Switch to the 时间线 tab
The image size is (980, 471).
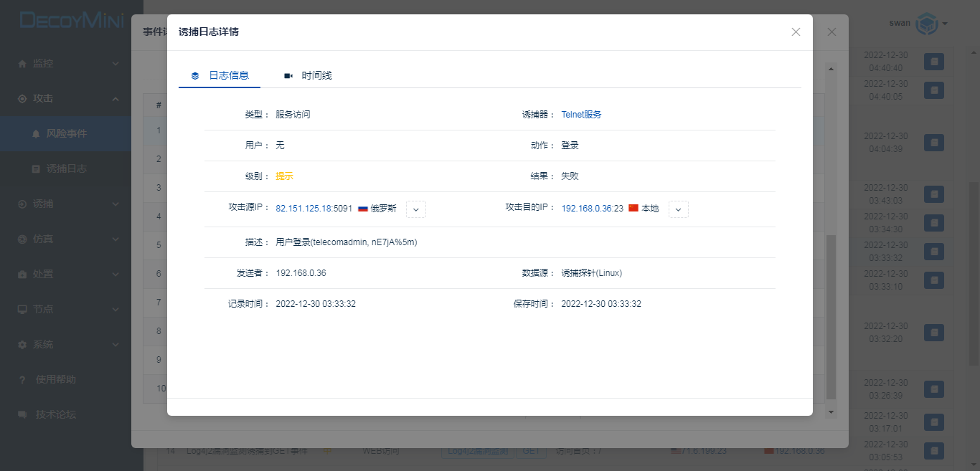316,75
